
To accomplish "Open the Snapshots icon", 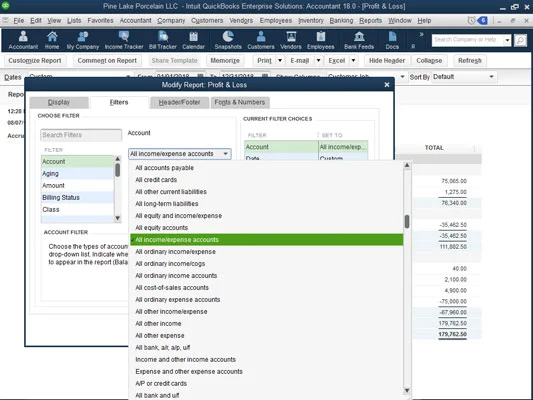I will pyautogui.click(x=228, y=40).
